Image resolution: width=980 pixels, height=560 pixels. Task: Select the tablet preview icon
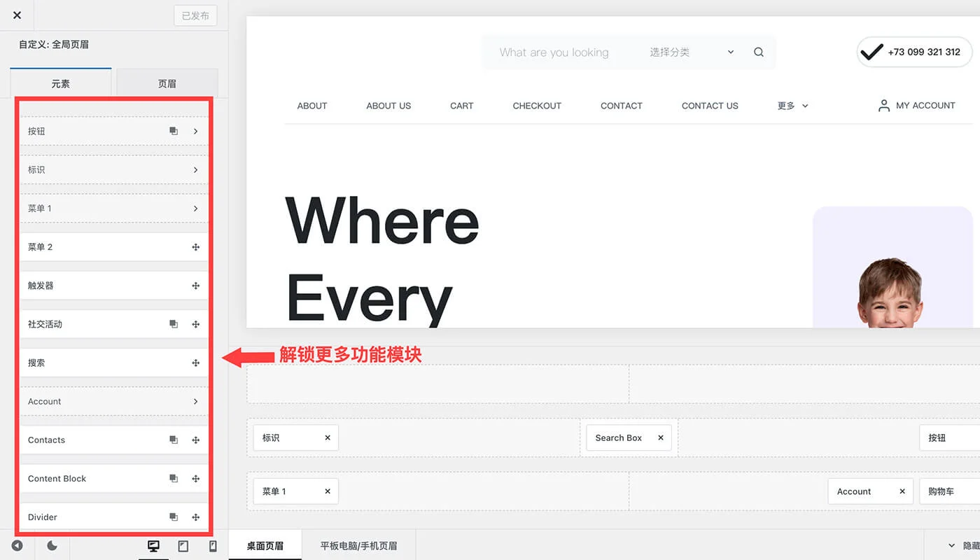pyautogui.click(x=183, y=546)
